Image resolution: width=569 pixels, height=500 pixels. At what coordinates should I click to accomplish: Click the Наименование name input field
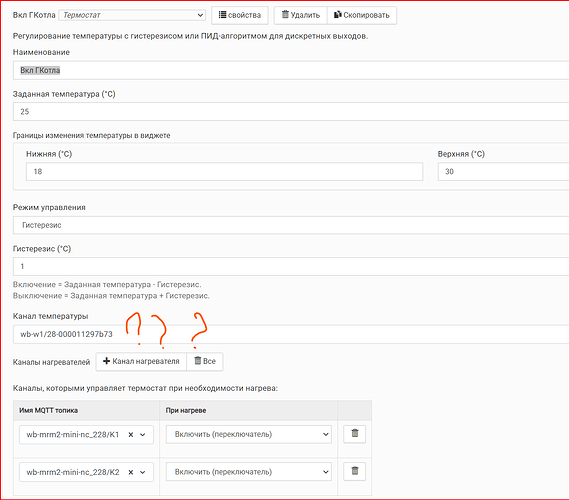pos(291,70)
